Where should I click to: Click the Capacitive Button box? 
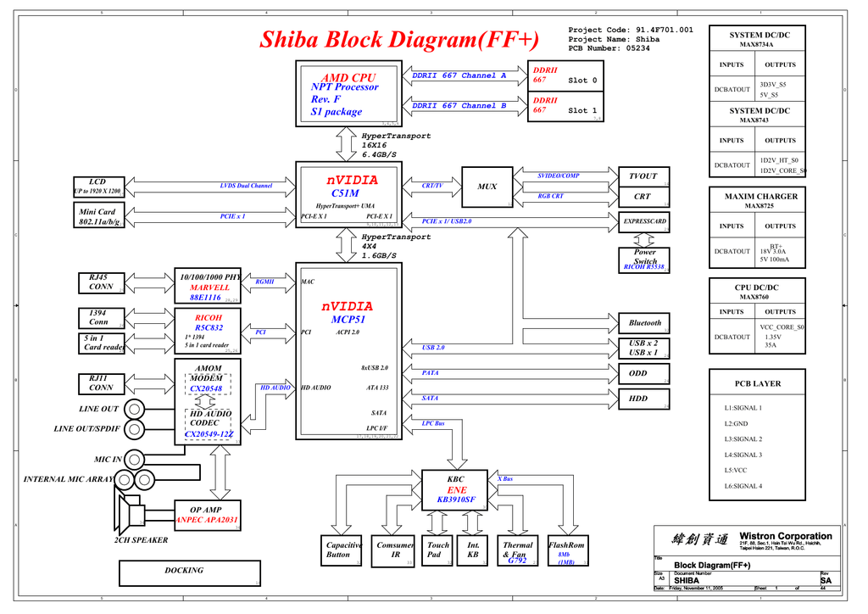coord(342,550)
